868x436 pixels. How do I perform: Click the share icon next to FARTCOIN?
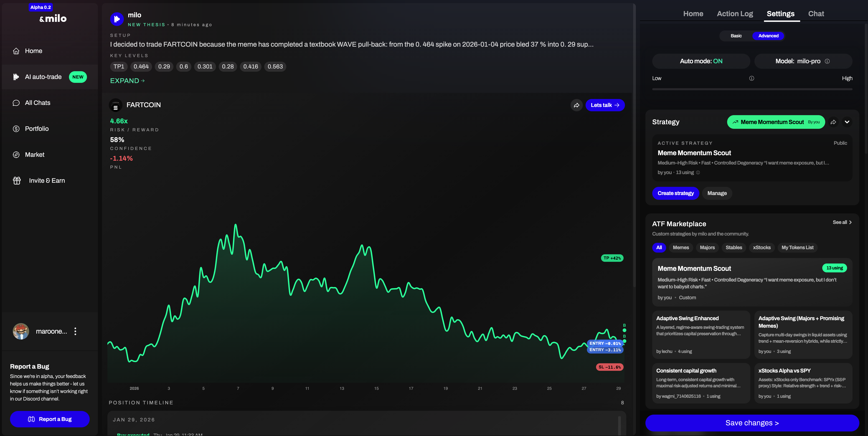pyautogui.click(x=576, y=105)
